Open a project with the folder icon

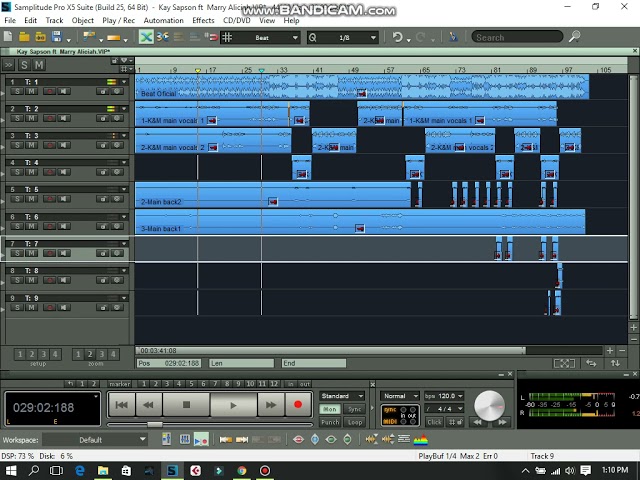pos(24,37)
